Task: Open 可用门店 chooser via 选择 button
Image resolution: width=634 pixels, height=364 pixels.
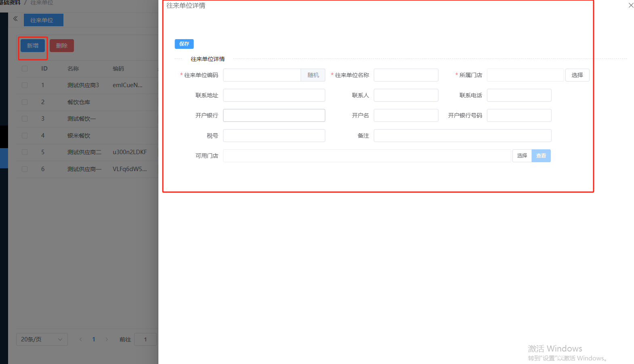Action: [x=522, y=156]
